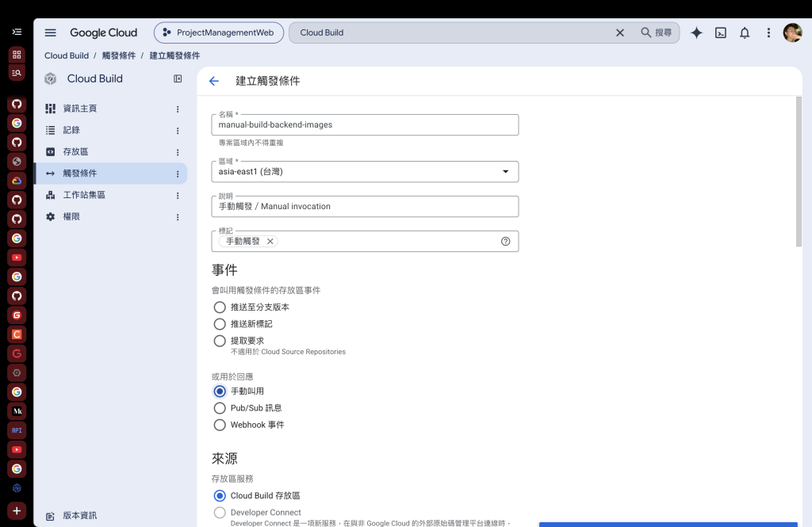Screen dimensions: 812x527
Task: Select the 提取要求 event radio
Action: point(220,341)
